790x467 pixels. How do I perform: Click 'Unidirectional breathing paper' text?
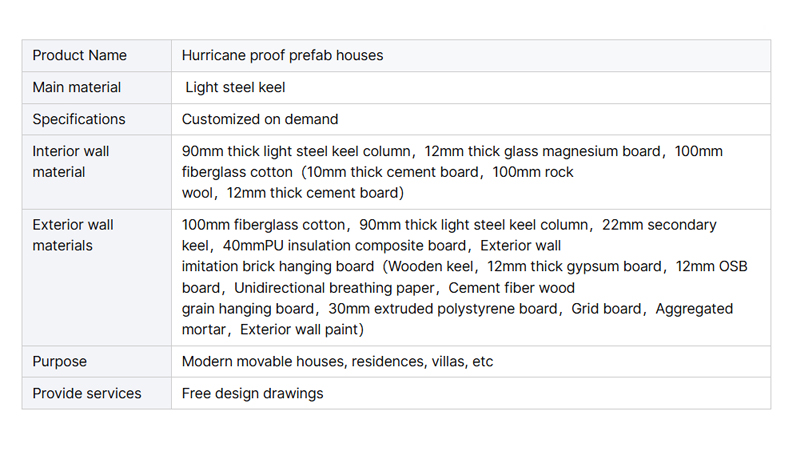pos(334,288)
